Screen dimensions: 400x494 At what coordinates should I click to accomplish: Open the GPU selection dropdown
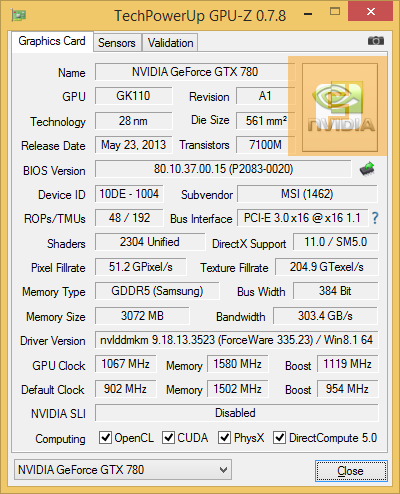pos(123,470)
